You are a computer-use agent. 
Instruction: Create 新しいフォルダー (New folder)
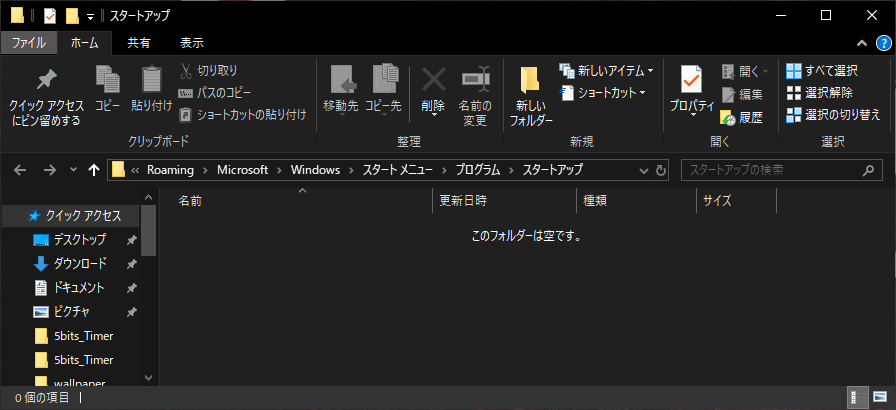[531, 96]
